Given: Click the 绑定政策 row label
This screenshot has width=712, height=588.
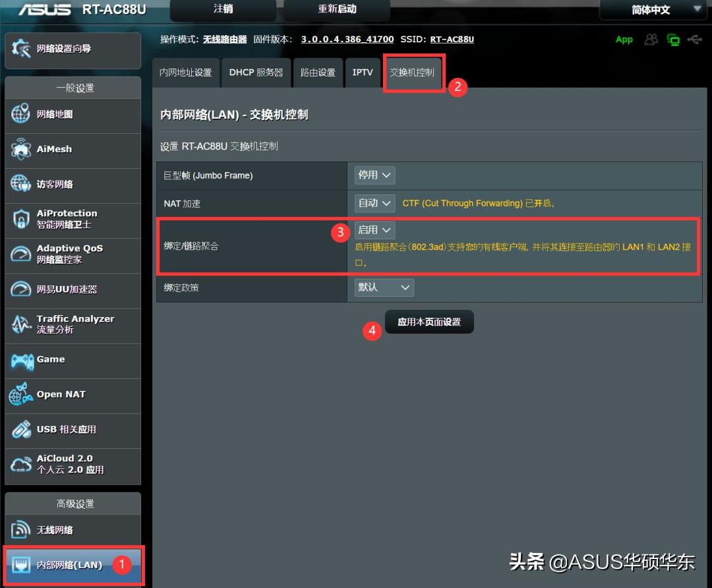Looking at the screenshot, I should [x=181, y=287].
